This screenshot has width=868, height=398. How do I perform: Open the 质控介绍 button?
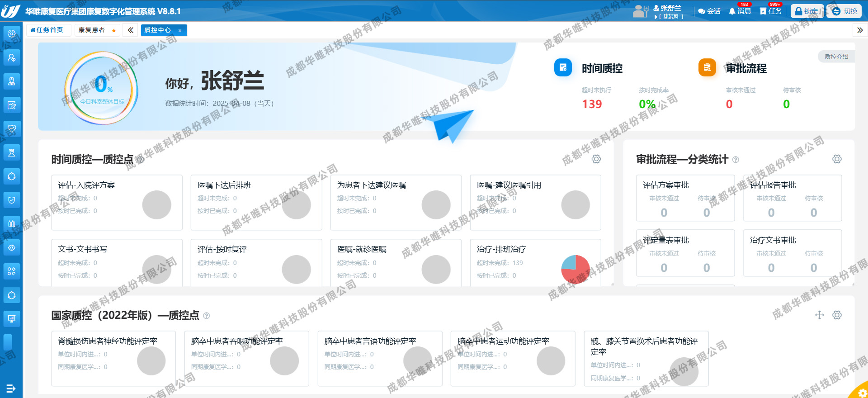pos(836,57)
